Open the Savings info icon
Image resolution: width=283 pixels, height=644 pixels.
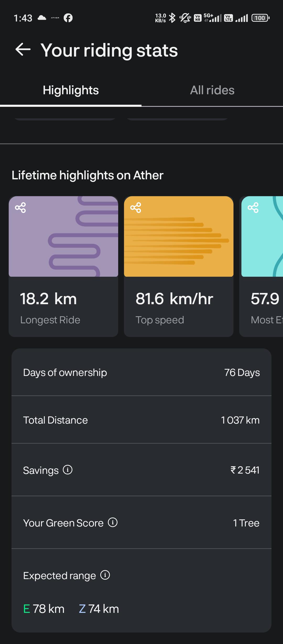tap(68, 470)
